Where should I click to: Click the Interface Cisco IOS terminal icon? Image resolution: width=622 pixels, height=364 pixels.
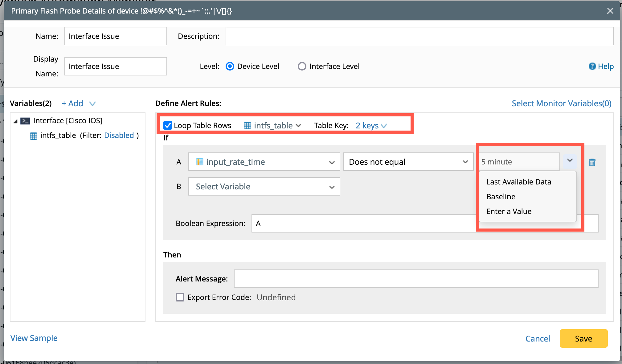(25, 121)
